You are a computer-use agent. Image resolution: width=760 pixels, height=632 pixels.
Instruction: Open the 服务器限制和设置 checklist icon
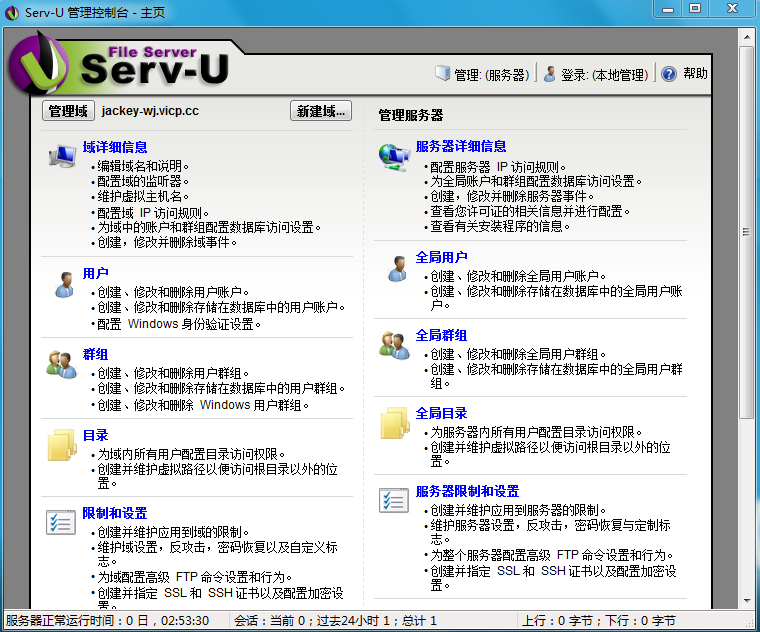click(x=394, y=500)
